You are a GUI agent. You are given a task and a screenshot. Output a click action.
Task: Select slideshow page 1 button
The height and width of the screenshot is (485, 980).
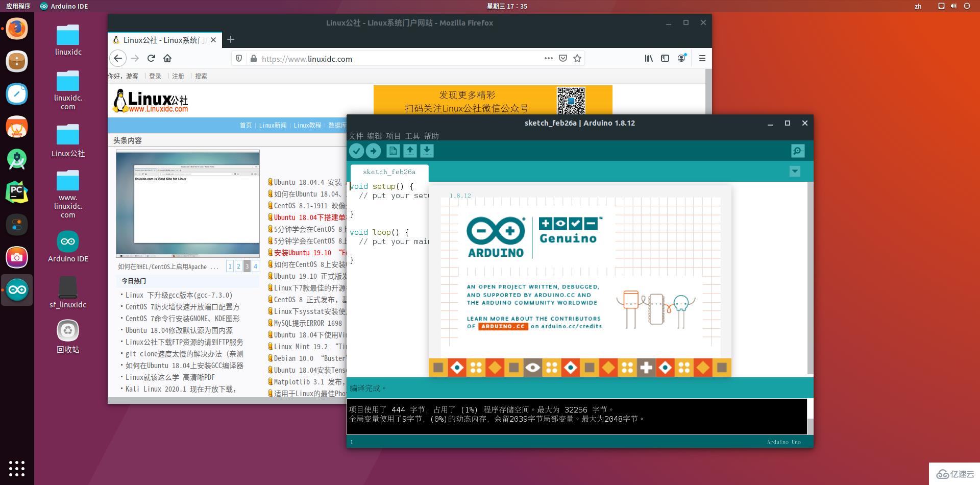[x=230, y=266]
